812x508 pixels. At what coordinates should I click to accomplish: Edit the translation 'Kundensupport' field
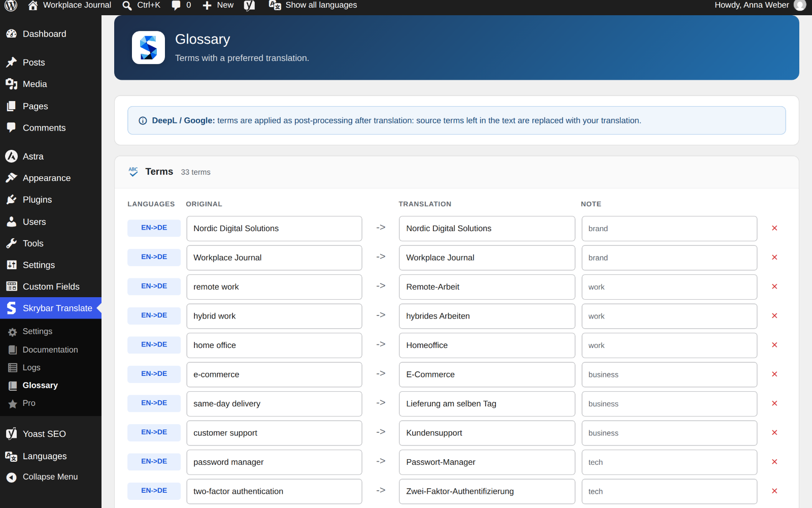coord(487,433)
